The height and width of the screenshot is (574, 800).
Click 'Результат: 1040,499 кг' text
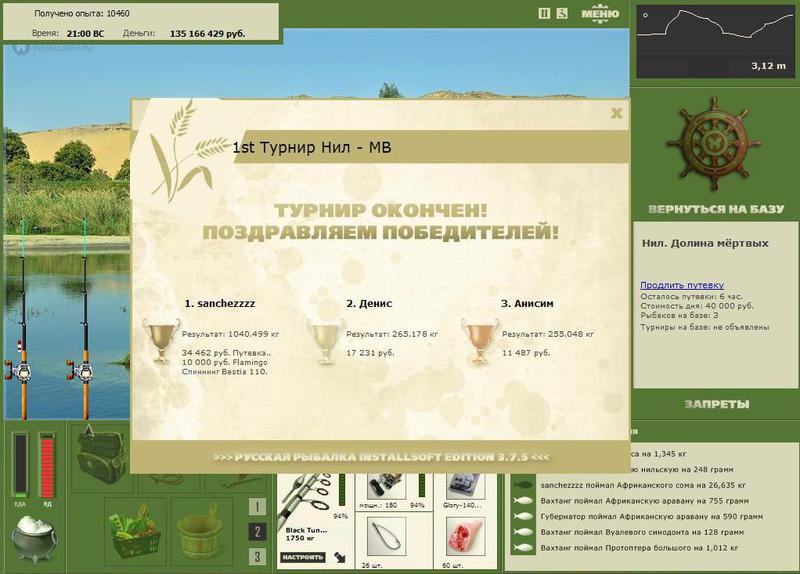tap(230, 335)
